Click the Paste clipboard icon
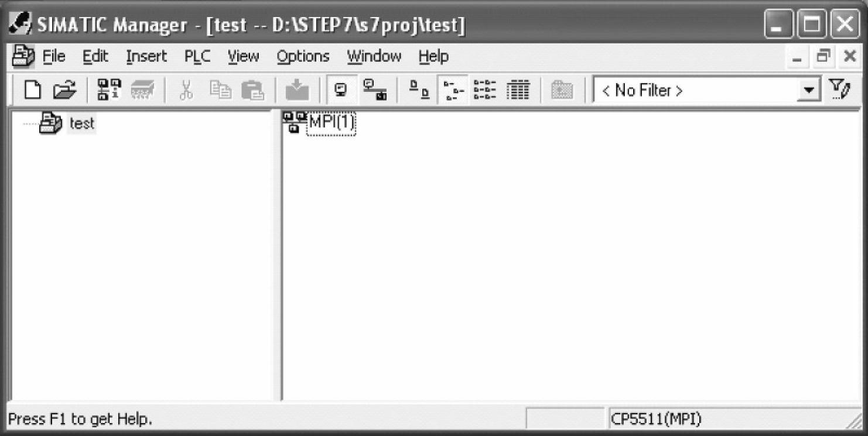This screenshot has height=436, width=868. coord(254,91)
